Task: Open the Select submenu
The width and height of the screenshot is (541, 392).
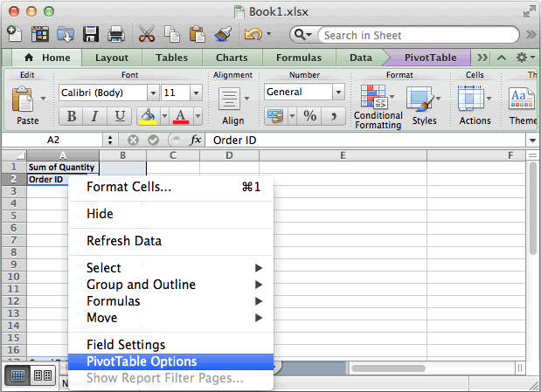Action: [x=171, y=268]
